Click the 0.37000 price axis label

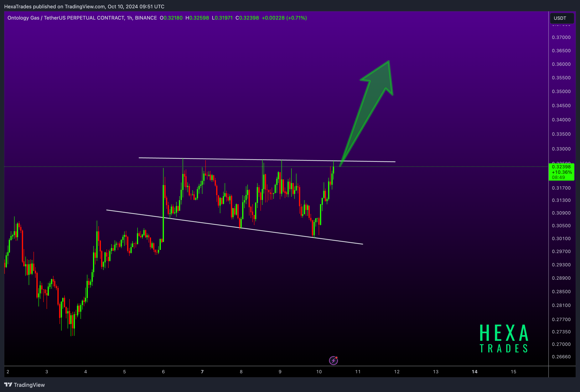pos(561,37)
